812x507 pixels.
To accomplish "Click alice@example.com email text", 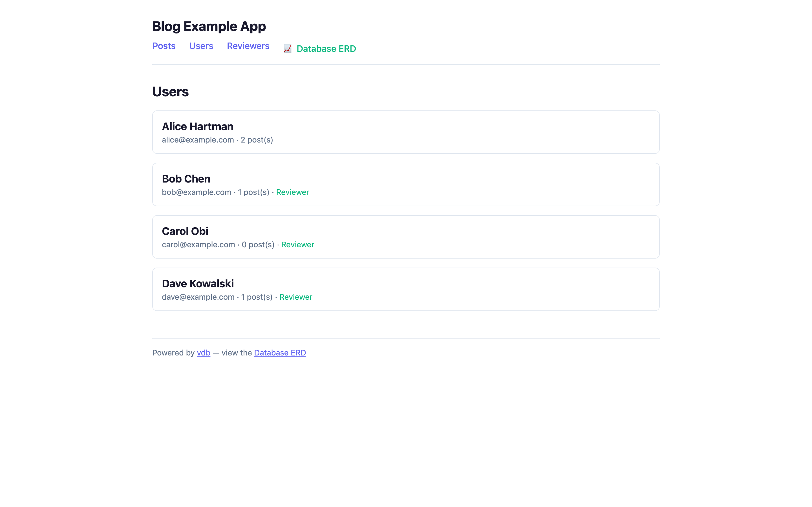I will click(x=198, y=140).
